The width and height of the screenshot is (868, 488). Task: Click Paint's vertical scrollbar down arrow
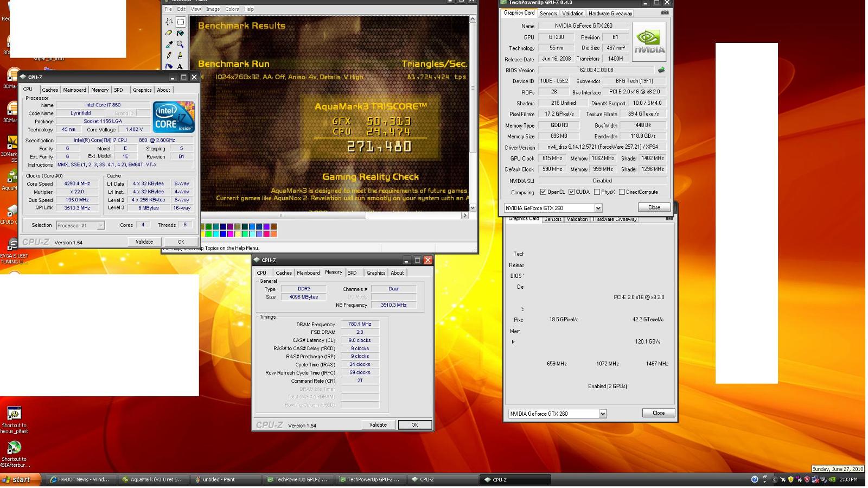pos(473,207)
